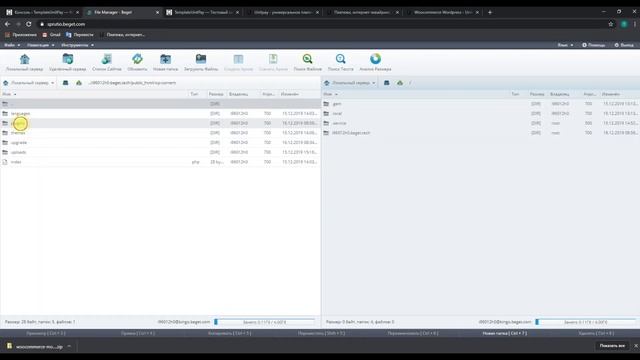Click the Просмотр Ctrl+3 footer button
The width and height of the screenshot is (640, 360).
[46, 333]
